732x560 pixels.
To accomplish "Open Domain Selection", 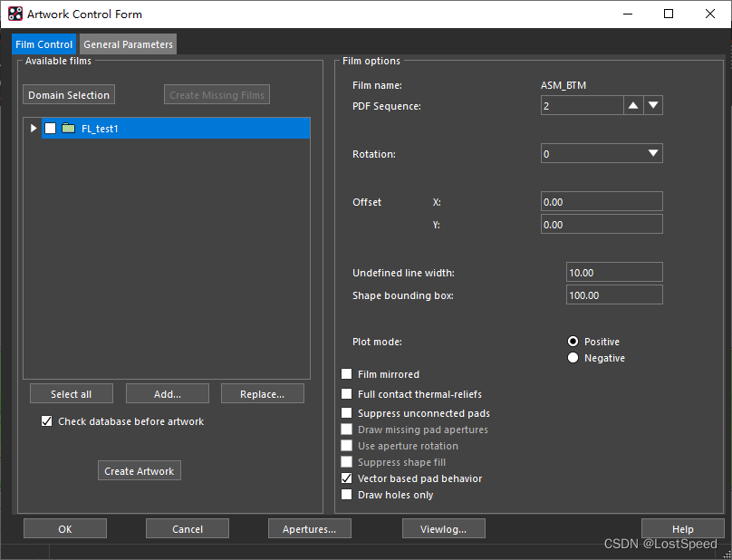I will point(69,95).
